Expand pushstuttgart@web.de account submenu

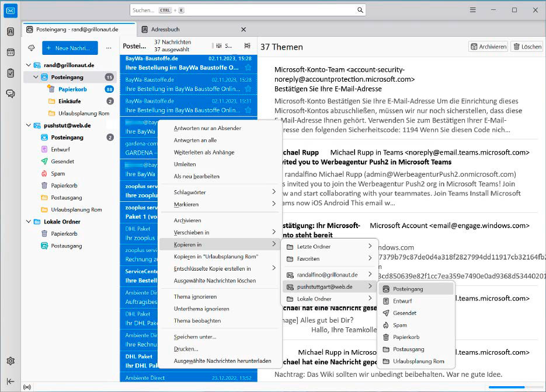pos(329,287)
